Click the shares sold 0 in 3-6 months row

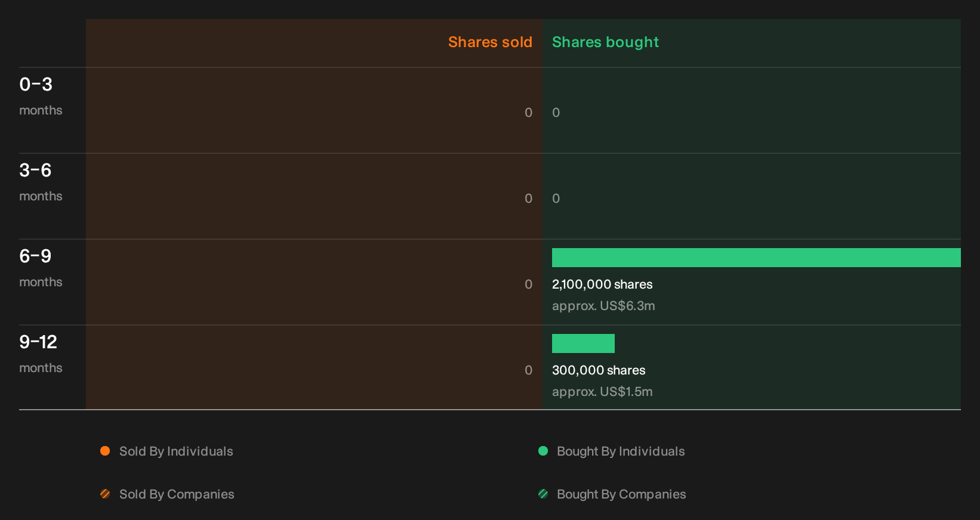click(x=528, y=199)
